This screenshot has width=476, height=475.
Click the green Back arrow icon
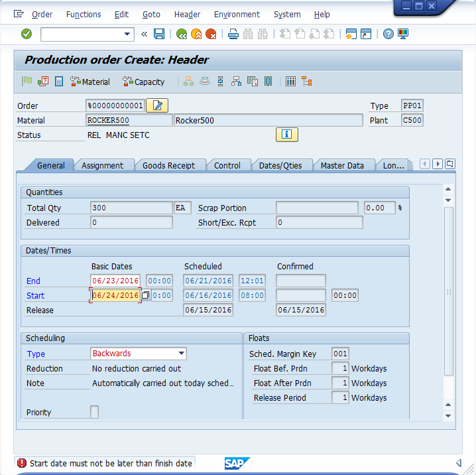[182, 34]
